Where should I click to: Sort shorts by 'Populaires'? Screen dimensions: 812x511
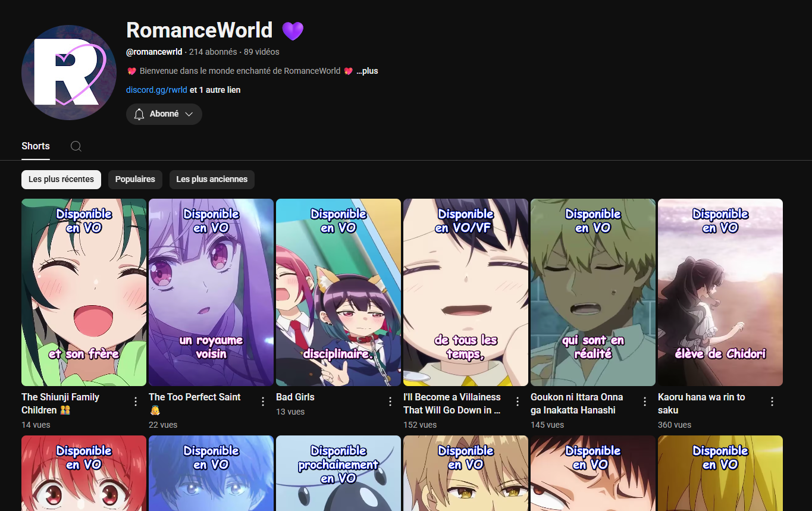click(x=135, y=179)
